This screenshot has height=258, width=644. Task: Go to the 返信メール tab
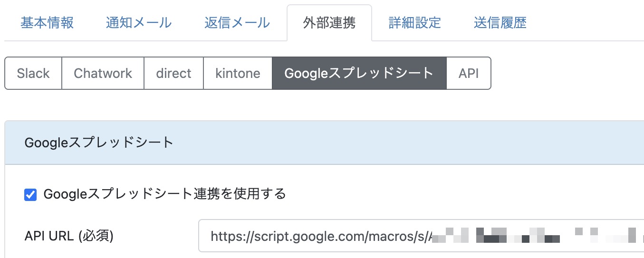[x=237, y=23]
